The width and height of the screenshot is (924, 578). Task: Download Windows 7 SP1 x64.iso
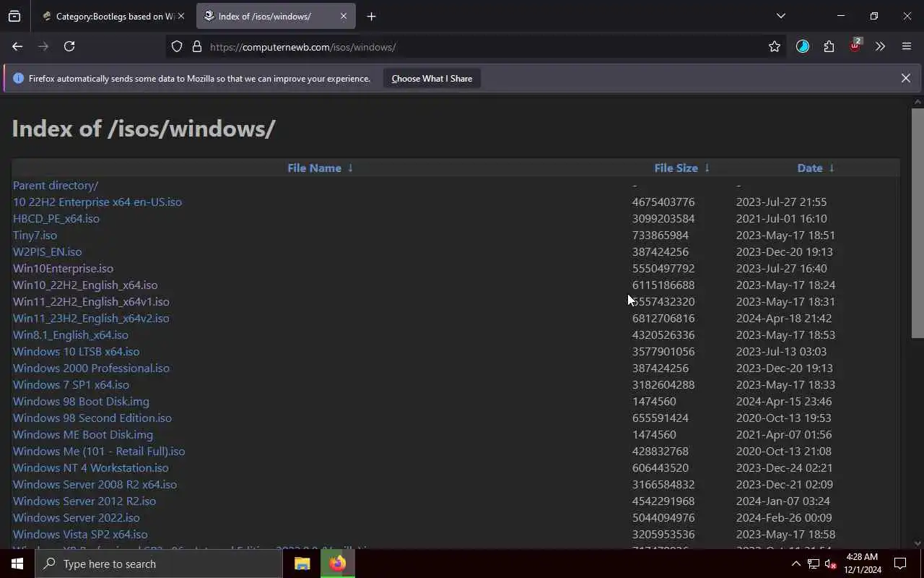point(71,384)
